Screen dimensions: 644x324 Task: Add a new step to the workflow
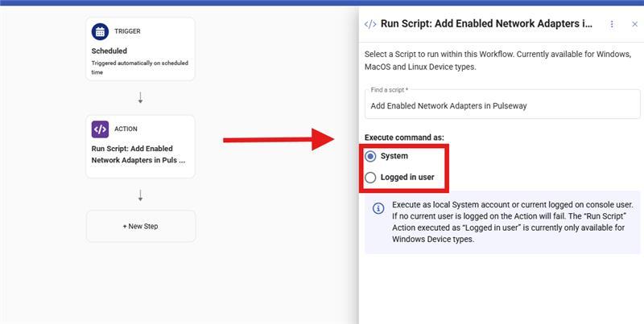point(141,226)
